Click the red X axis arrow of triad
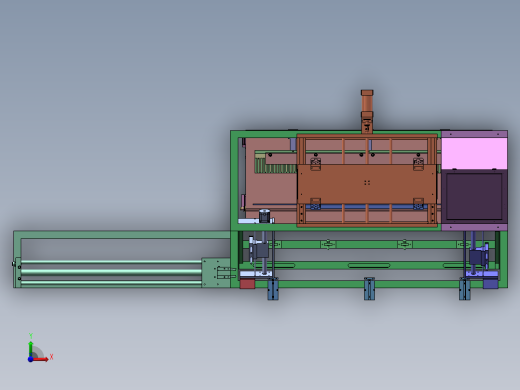The width and height of the screenshot is (520, 390). pos(41,359)
